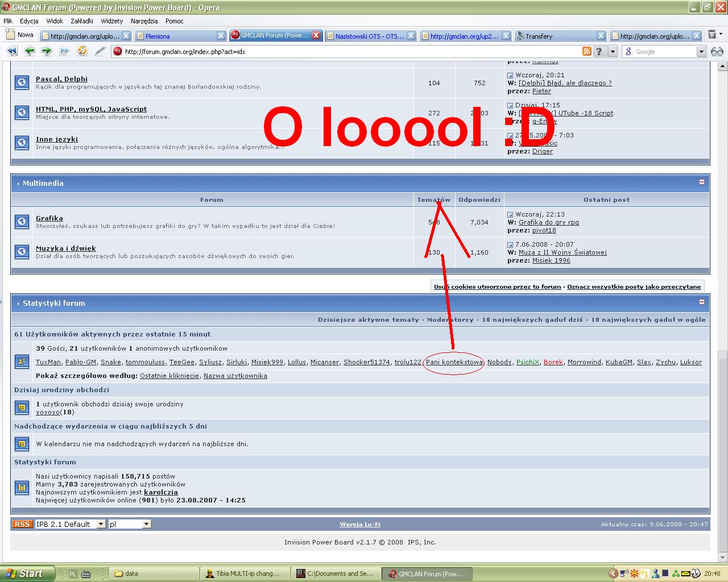Viewport: 728px width, 582px height.
Task: Open the pl language dropdown
Action: [146, 524]
